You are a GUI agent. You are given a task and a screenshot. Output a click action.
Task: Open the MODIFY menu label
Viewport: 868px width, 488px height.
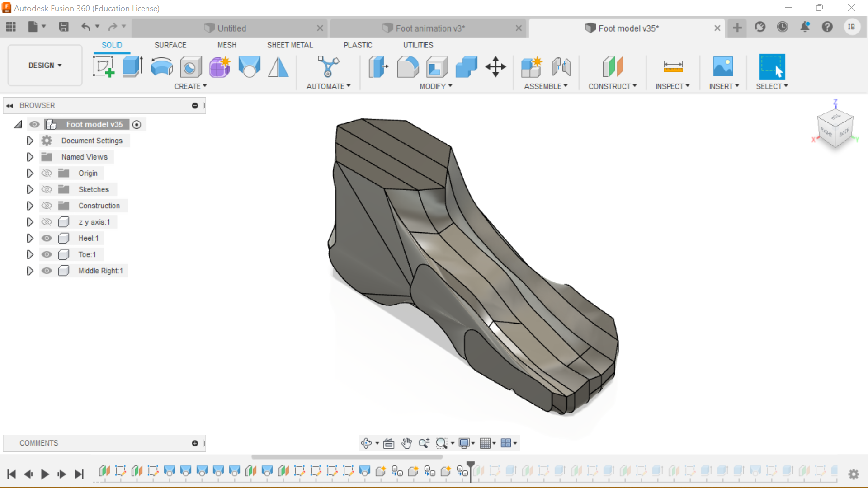(x=435, y=86)
